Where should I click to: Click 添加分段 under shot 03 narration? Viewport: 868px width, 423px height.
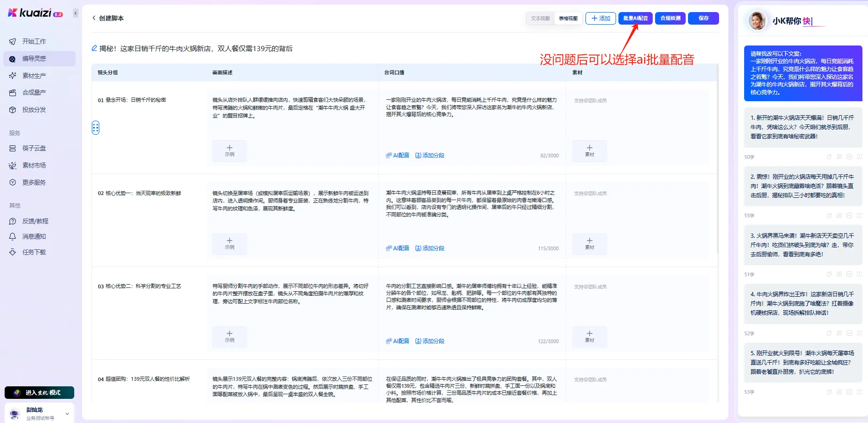pyautogui.click(x=430, y=341)
